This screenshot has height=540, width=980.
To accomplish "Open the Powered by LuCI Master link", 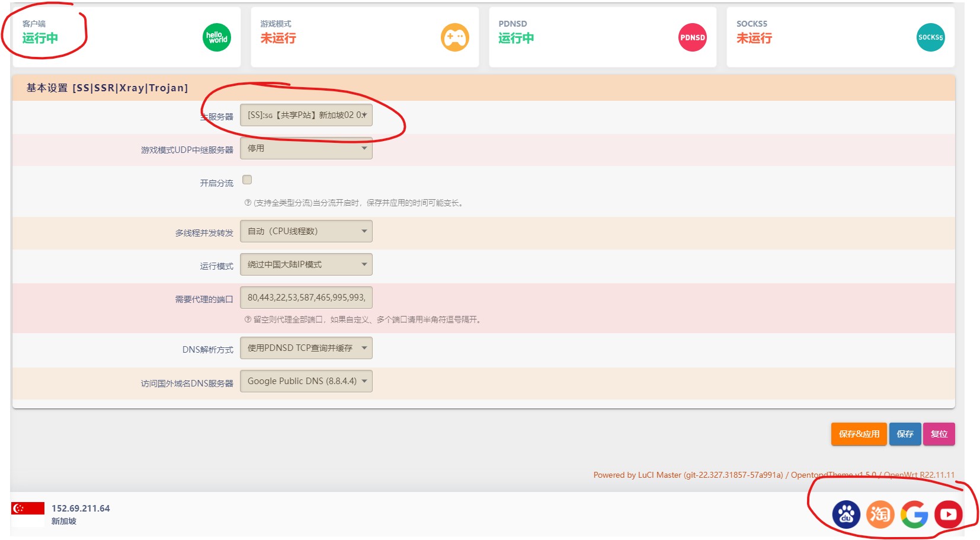I will click(688, 475).
